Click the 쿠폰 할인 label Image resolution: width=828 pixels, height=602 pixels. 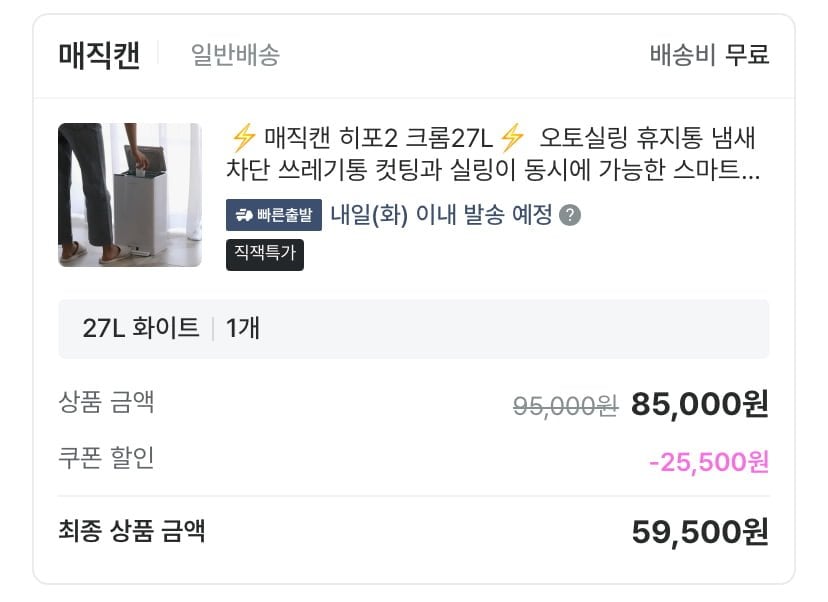(107, 458)
